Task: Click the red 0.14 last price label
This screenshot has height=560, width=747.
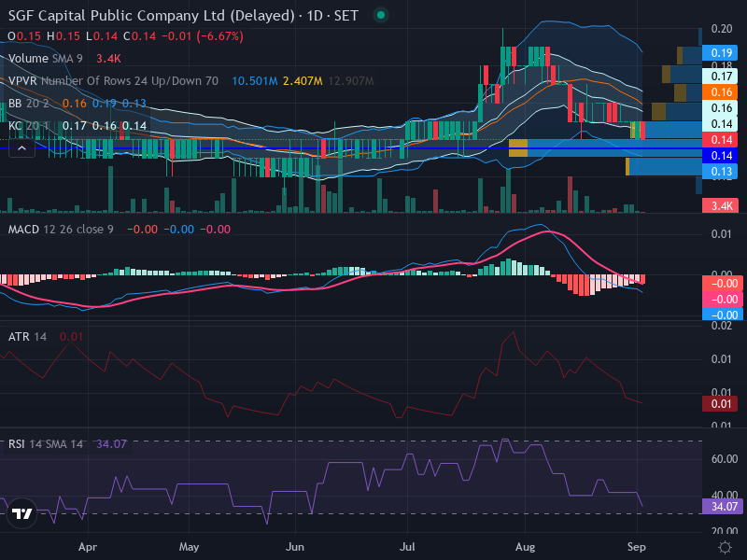Action: 720,139
